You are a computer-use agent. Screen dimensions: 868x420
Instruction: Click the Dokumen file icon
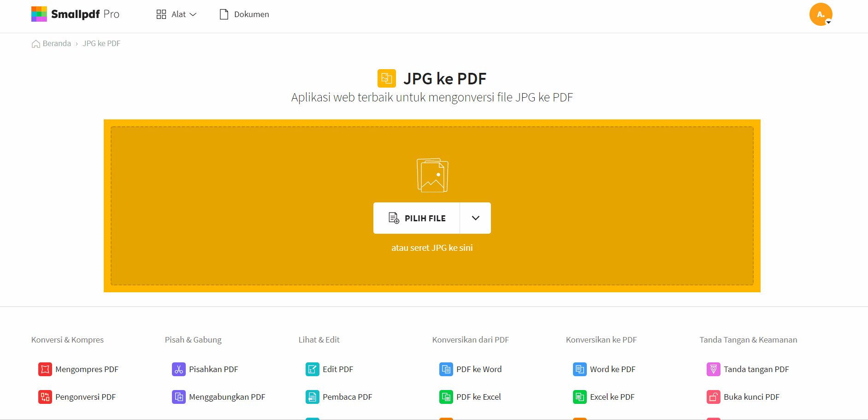pyautogui.click(x=224, y=14)
